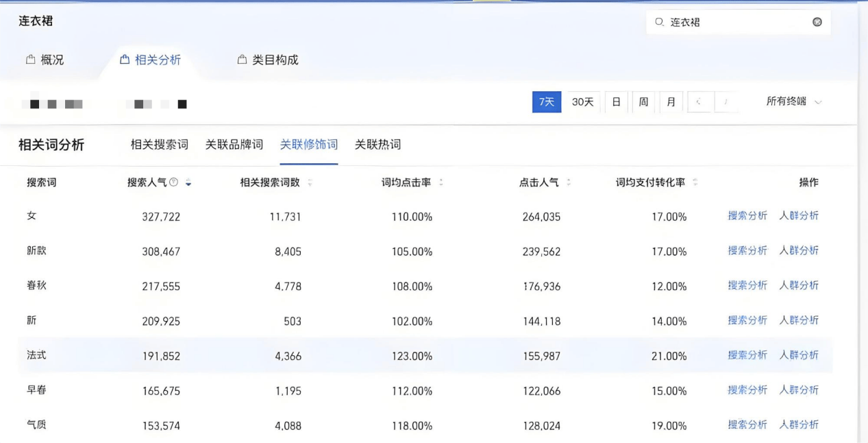868x443 pixels.
Task: Select 月 time granularity
Action: coord(671,101)
